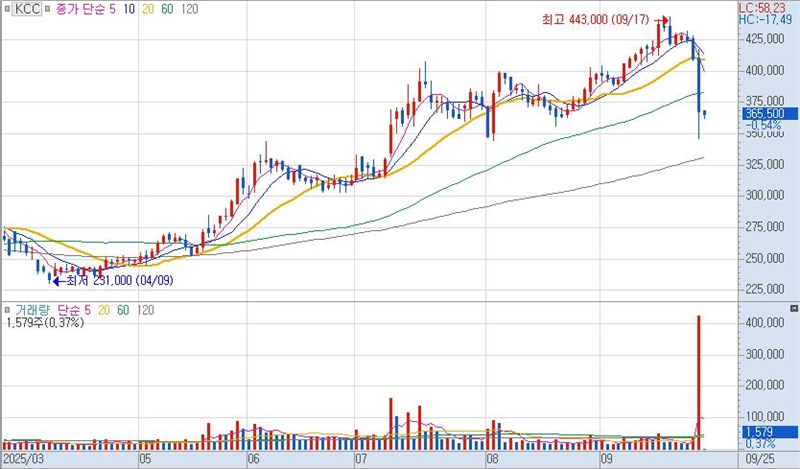The height and width of the screenshot is (469, 800).
Task: Click the square icon before 거래량 label
Action: pyautogui.click(x=6, y=311)
